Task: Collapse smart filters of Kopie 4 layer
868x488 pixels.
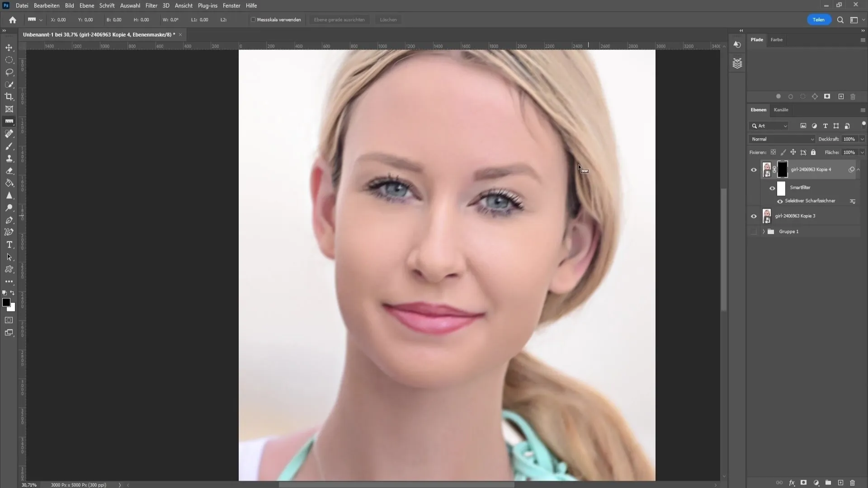Action: click(858, 169)
